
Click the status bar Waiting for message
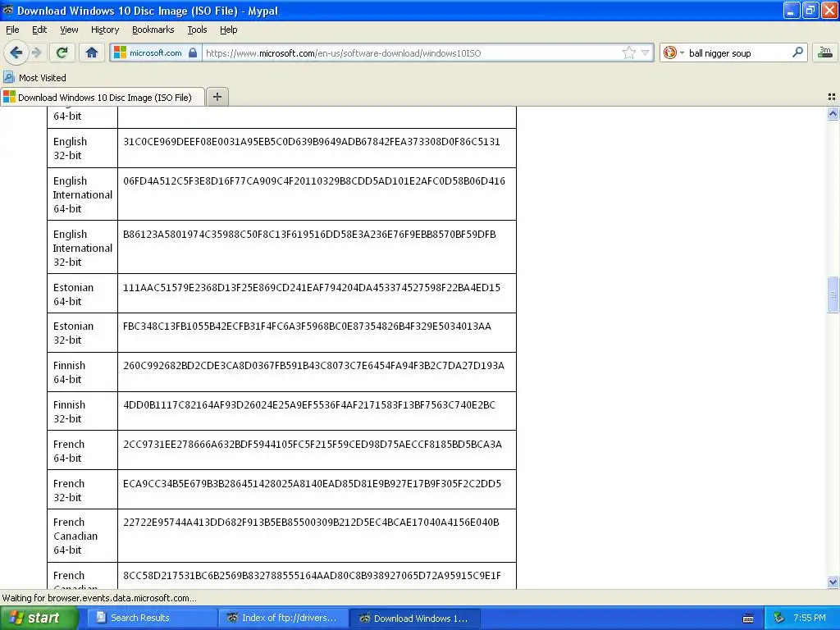[99, 598]
